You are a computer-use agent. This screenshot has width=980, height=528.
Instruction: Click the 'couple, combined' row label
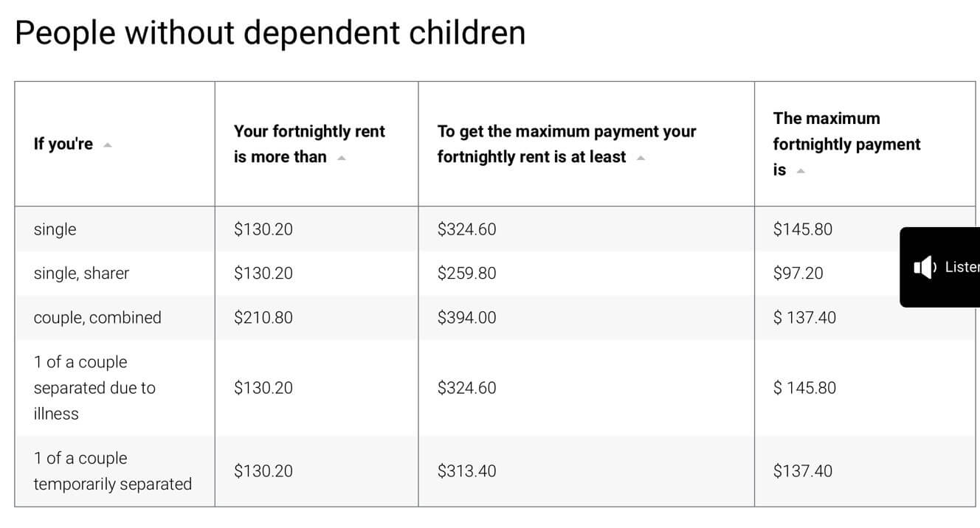click(97, 318)
